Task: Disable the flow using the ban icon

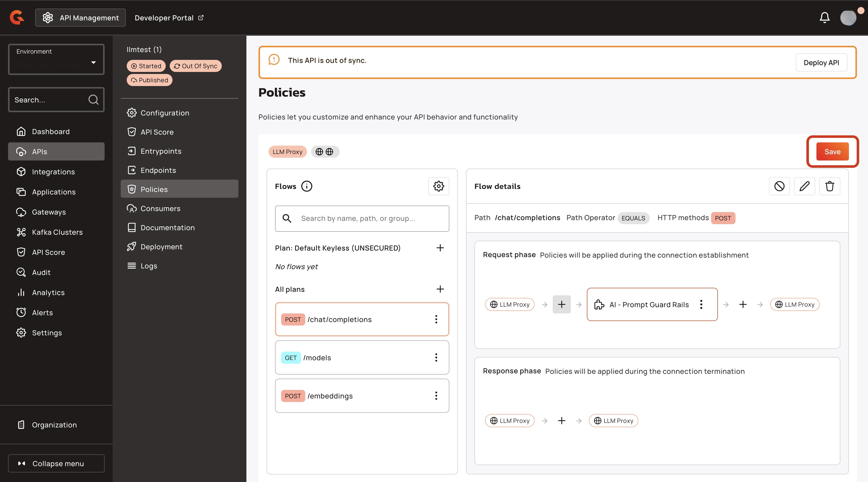Action: tap(779, 186)
